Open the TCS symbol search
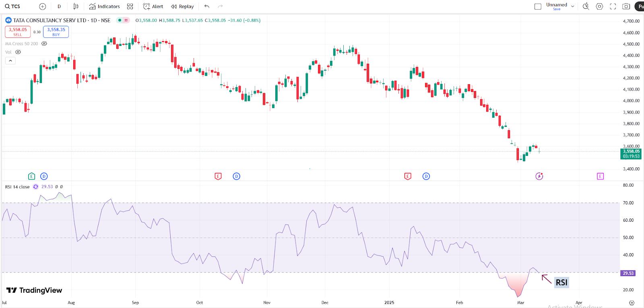 click(12, 6)
